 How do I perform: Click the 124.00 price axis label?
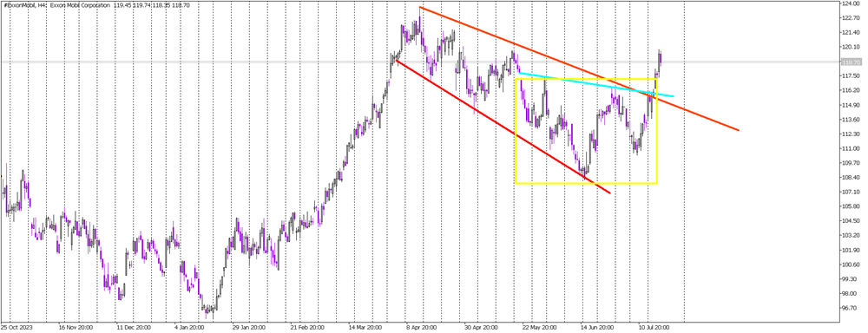pyautogui.click(x=850, y=3)
